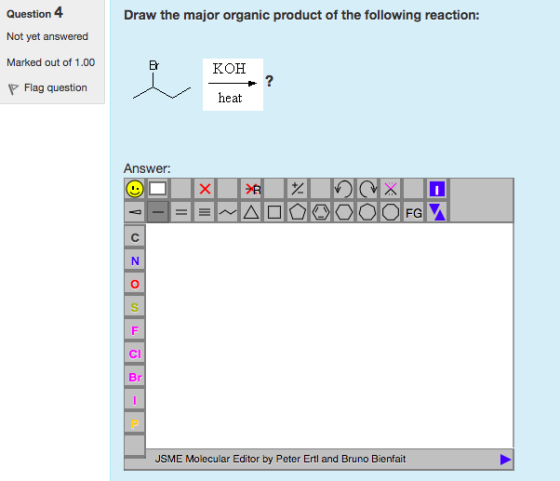Select the chlorine Cl atom button

click(x=135, y=354)
